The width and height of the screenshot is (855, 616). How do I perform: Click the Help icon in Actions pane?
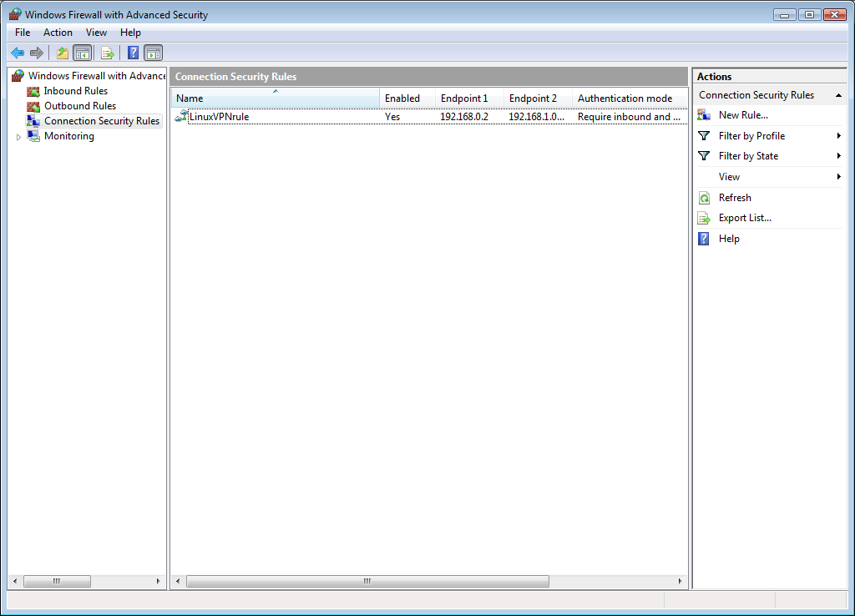[704, 239]
